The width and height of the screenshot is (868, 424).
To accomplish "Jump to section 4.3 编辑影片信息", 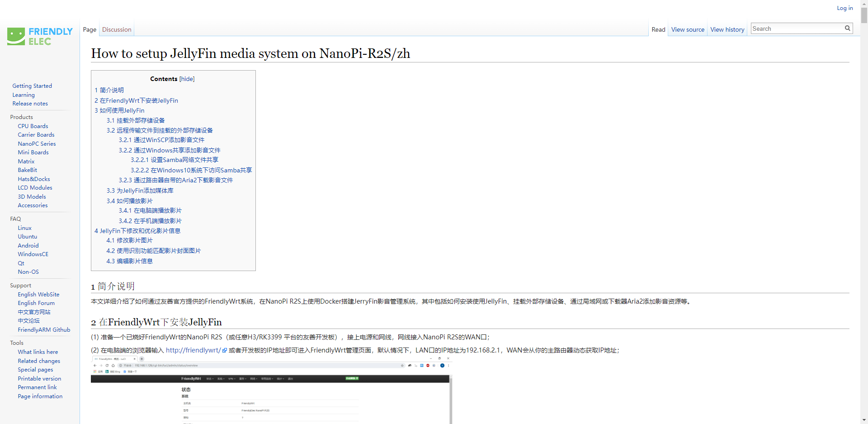I will [130, 261].
